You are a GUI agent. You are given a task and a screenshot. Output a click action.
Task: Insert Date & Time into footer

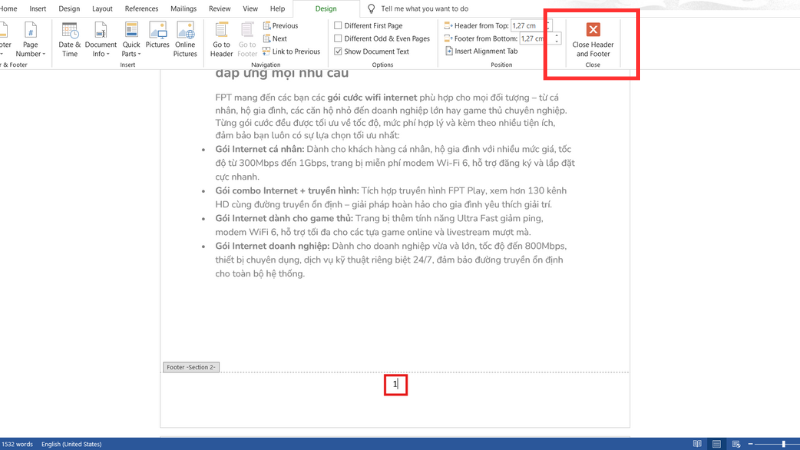coord(70,39)
